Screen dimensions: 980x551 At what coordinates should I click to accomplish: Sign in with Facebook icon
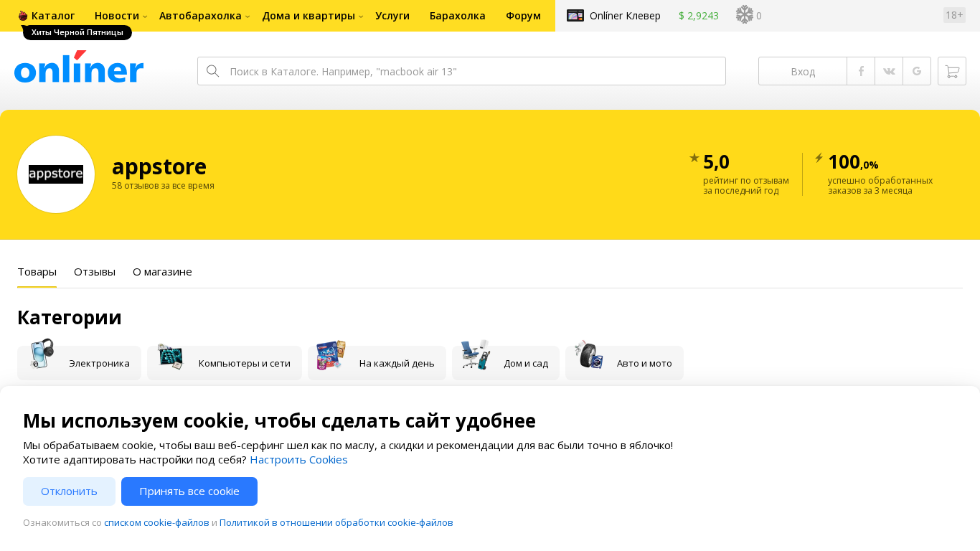861,71
